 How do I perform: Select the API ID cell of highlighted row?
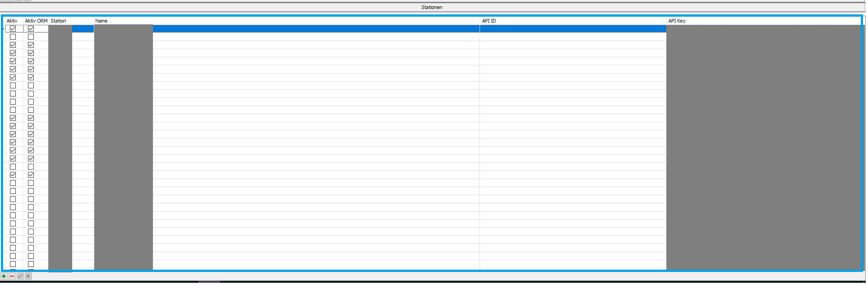[573, 29]
